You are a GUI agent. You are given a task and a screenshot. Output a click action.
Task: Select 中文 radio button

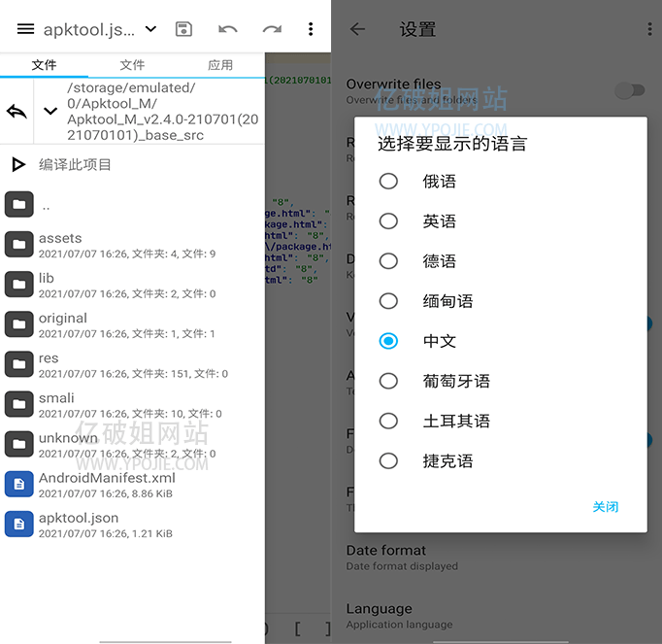click(x=388, y=341)
